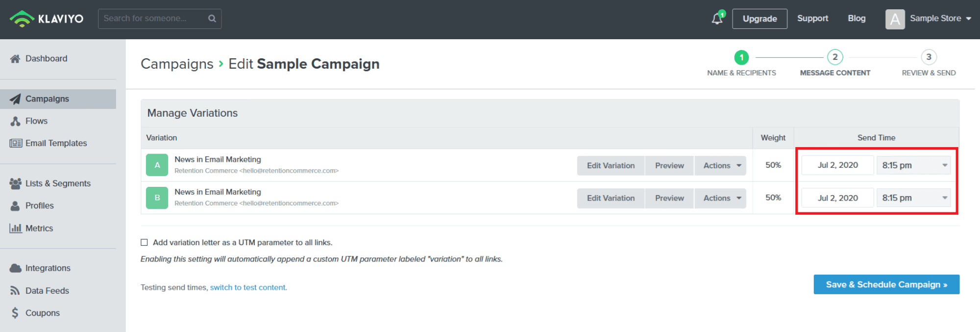Click the Data Feeds RSS icon
This screenshot has width=980, height=332.
pyautogui.click(x=15, y=291)
